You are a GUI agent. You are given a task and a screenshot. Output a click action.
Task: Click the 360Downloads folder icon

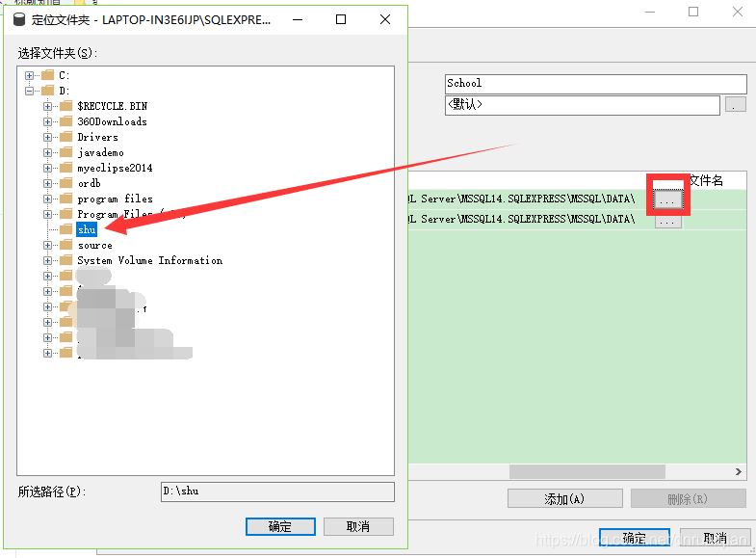point(66,121)
